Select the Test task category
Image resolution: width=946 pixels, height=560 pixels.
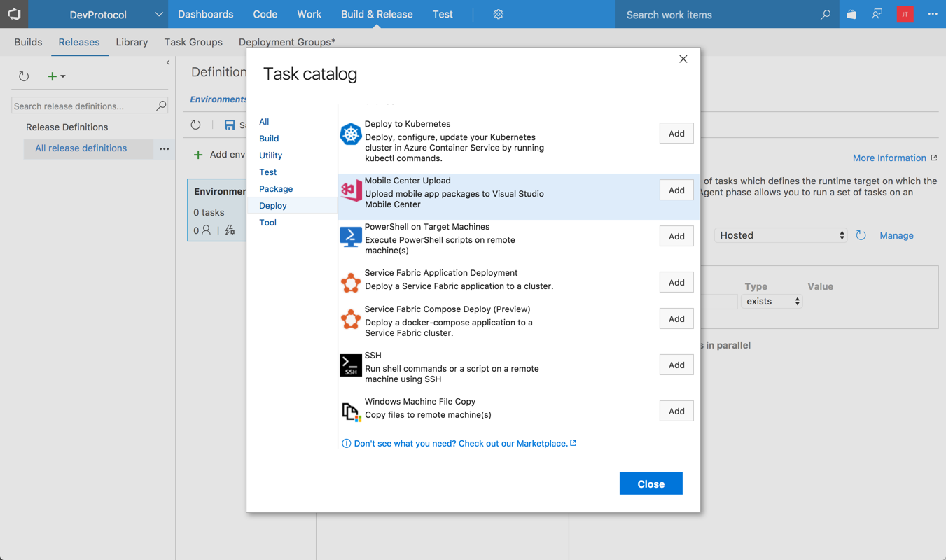(268, 172)
